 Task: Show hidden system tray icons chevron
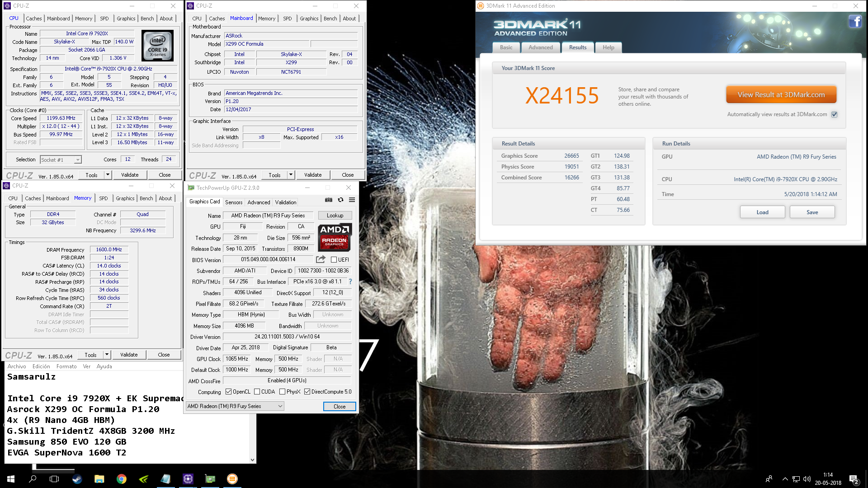point(785,479)
